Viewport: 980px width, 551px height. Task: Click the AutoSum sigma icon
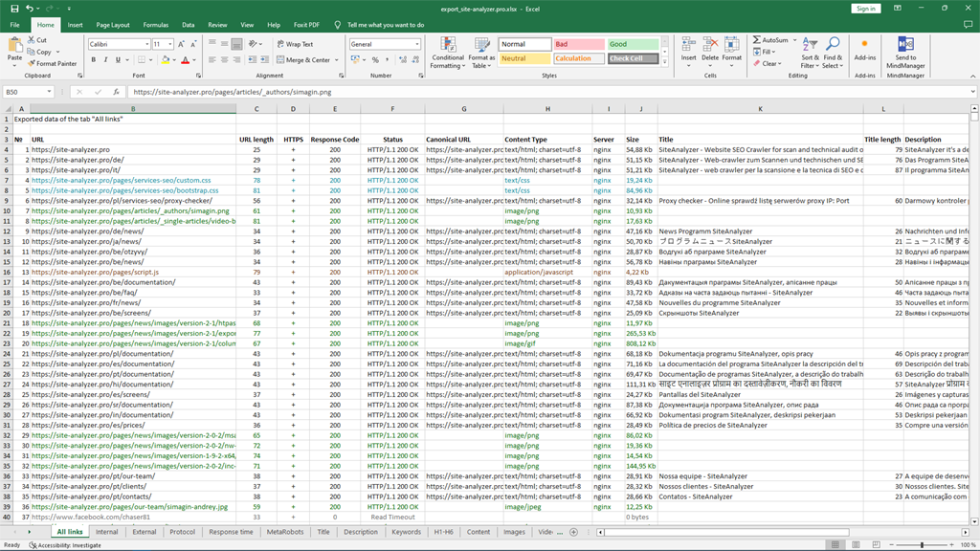[x=757, y=40]
